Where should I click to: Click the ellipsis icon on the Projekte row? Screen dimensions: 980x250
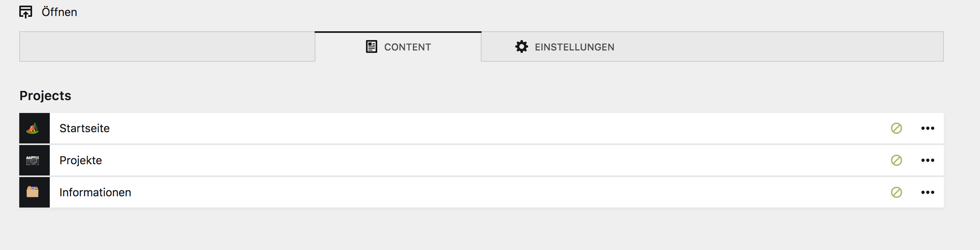[x=927, y=160]
